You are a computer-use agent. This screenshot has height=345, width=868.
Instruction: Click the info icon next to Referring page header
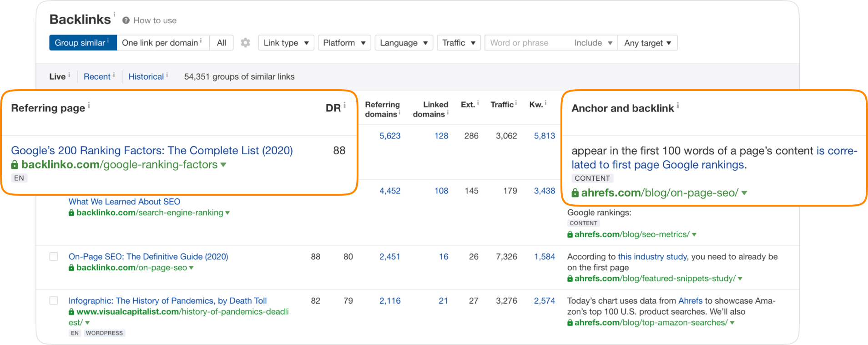89,106
